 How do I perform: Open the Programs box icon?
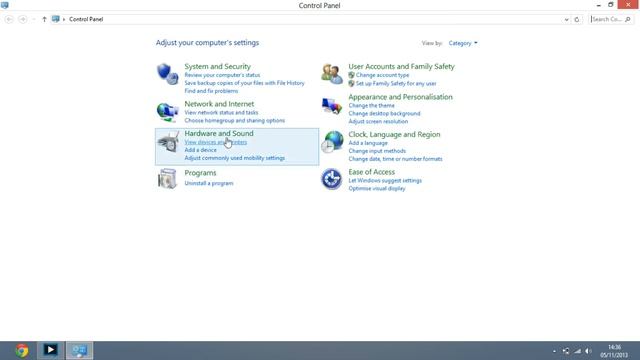pos(167,178)
